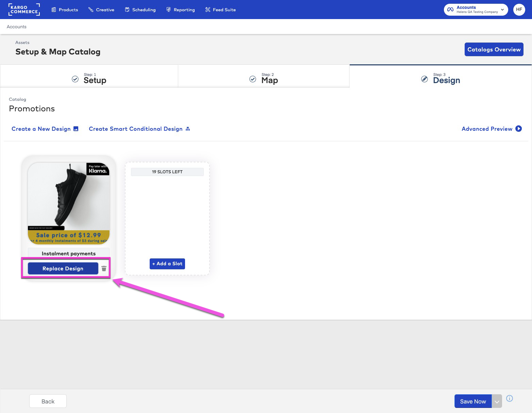Open the Feed Suite menu
This screenshot has width=532, height=413.
[x=220, y=10]
